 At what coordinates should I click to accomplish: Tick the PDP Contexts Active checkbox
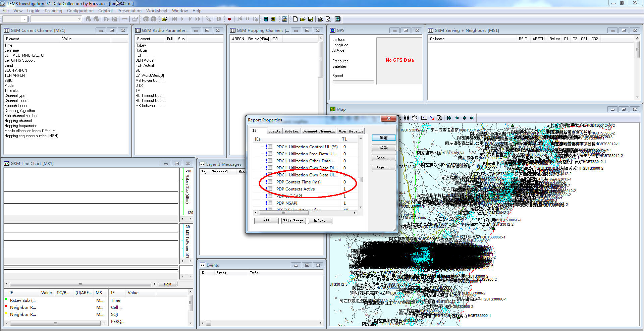[x=270, y=189]
